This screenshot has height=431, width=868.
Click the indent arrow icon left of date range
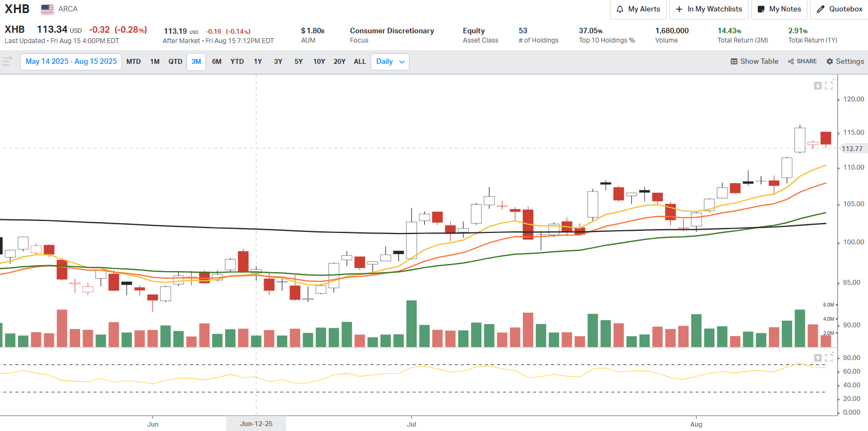click(x=7, y=61)
